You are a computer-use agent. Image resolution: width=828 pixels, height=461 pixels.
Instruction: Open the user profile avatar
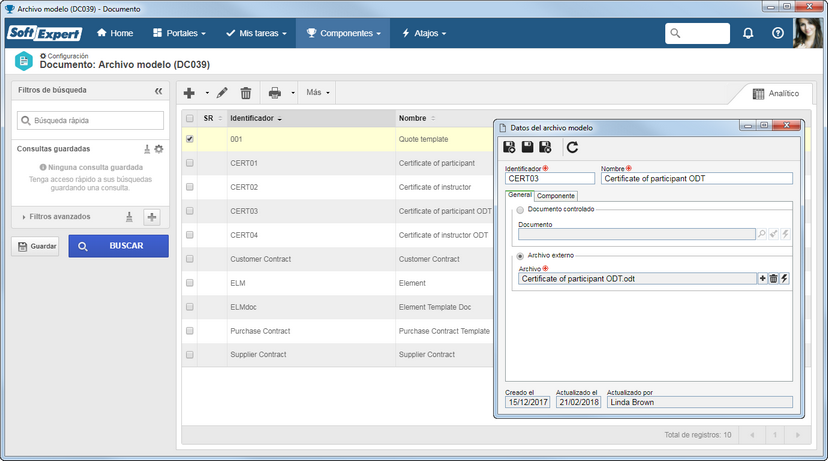pos(808,33)
